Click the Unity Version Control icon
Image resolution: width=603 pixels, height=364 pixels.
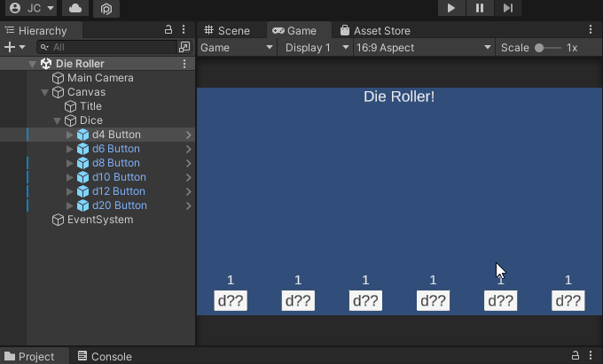coord(106,9)
